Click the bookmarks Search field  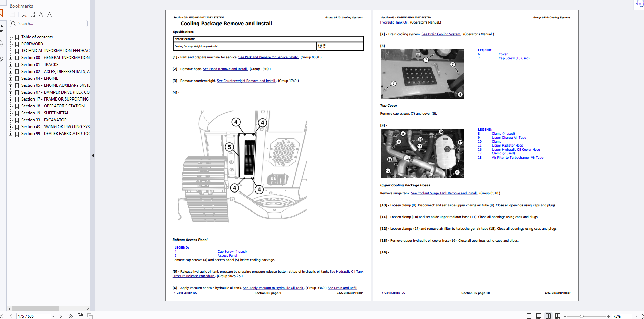[x=51, y=24]
